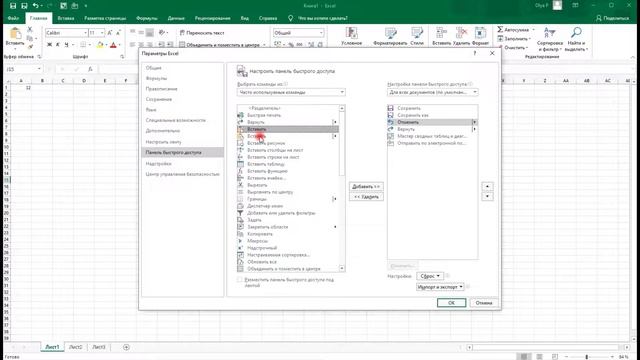Screen dimensions: 640x360
Task: Select the Лист2 sheet tab
Action: (75, 347)
